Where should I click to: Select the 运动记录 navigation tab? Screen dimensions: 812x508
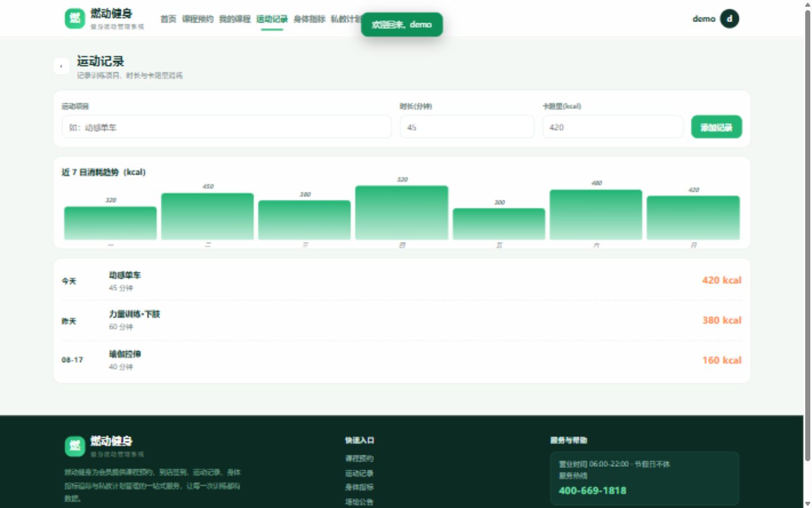coord(272,19)
